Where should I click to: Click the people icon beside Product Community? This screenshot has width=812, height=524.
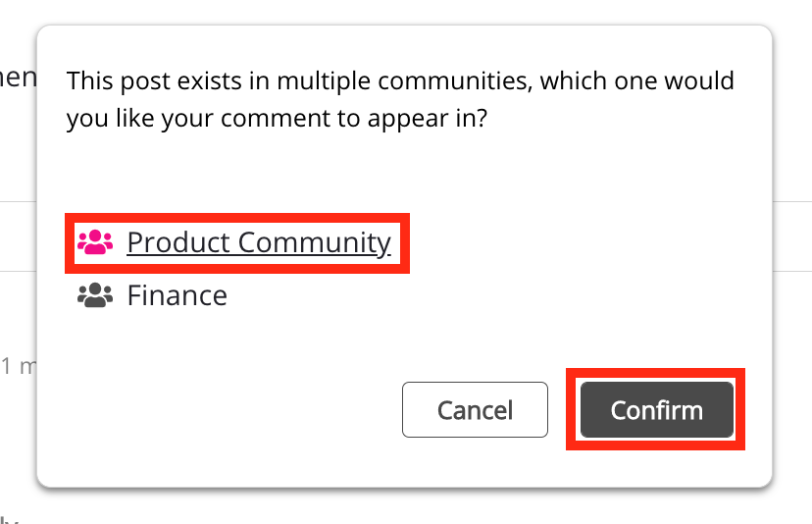click(x=95, y=242)
